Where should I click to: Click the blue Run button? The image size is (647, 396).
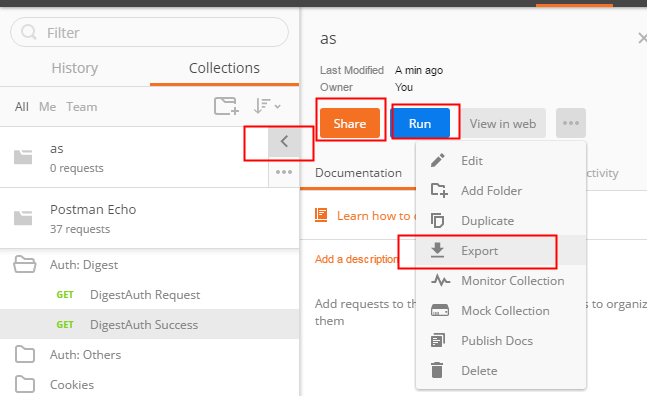coord(420,123)
